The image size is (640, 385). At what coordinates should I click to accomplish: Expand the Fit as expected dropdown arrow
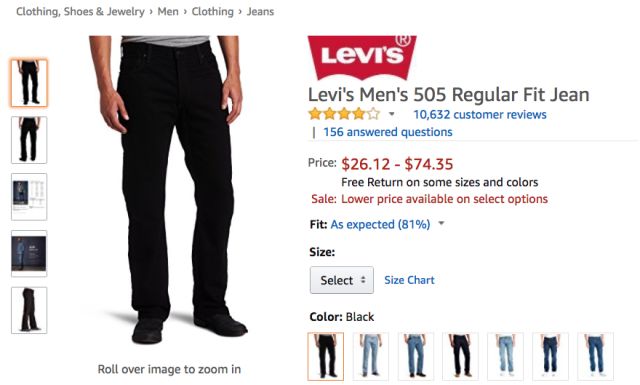point(441,224)
